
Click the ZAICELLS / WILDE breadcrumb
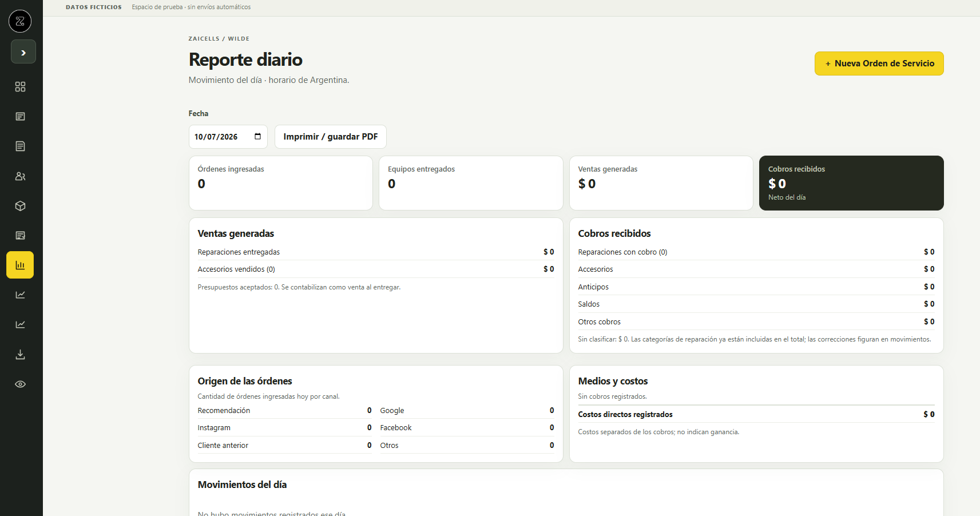click(219, 39)
